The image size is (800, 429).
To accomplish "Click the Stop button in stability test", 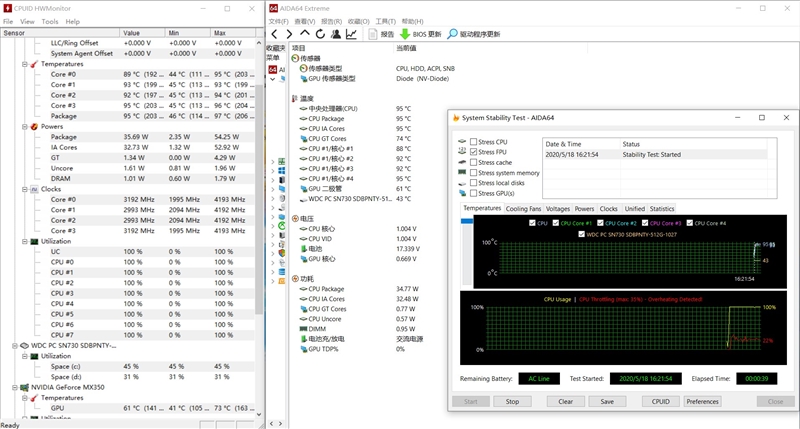I will click(x=512, y=401).
